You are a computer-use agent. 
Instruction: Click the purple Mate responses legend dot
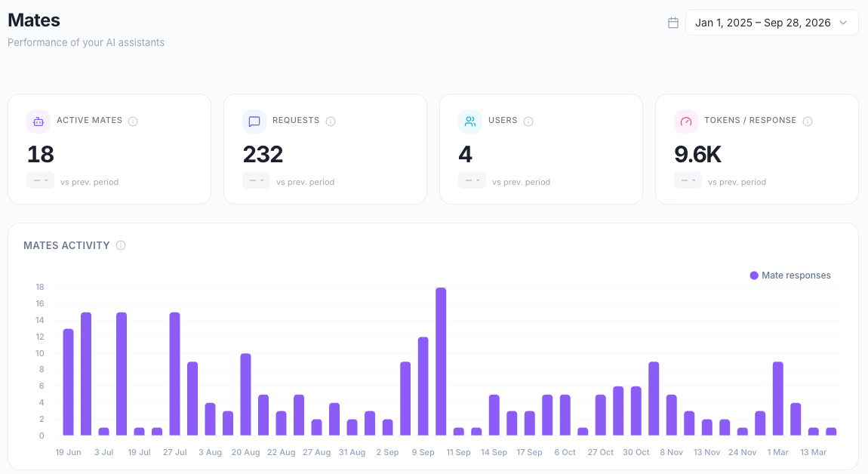tap(754, 275)
